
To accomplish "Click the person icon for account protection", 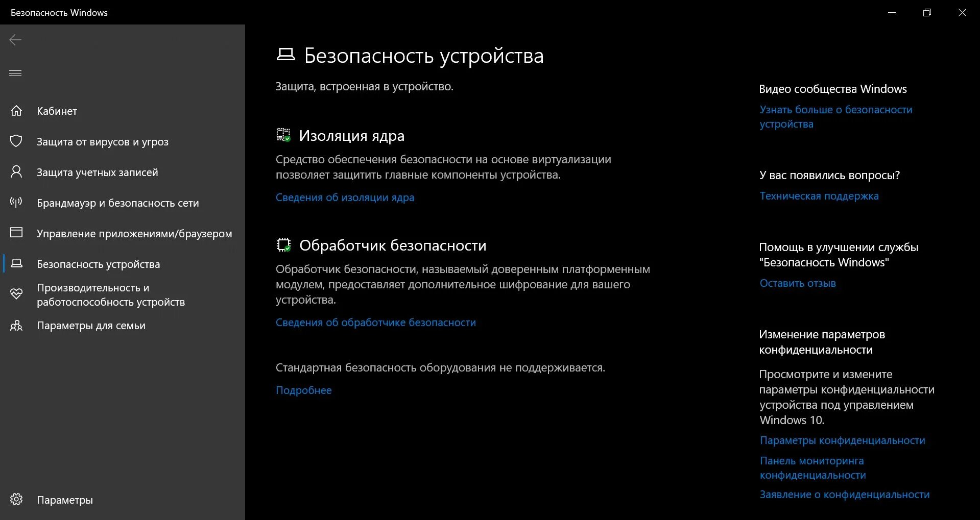I will click(16, 172).
